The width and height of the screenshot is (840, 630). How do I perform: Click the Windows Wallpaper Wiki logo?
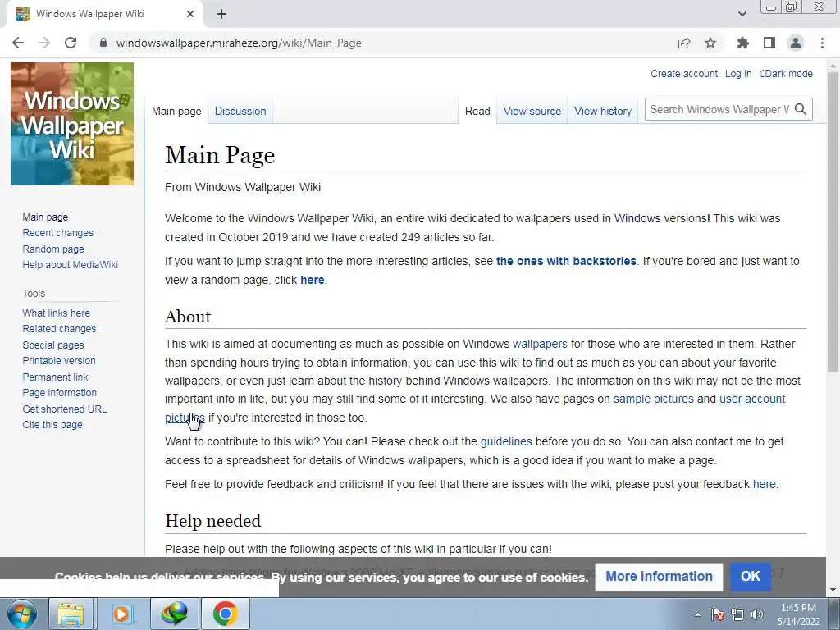click(x=72, y=124)
